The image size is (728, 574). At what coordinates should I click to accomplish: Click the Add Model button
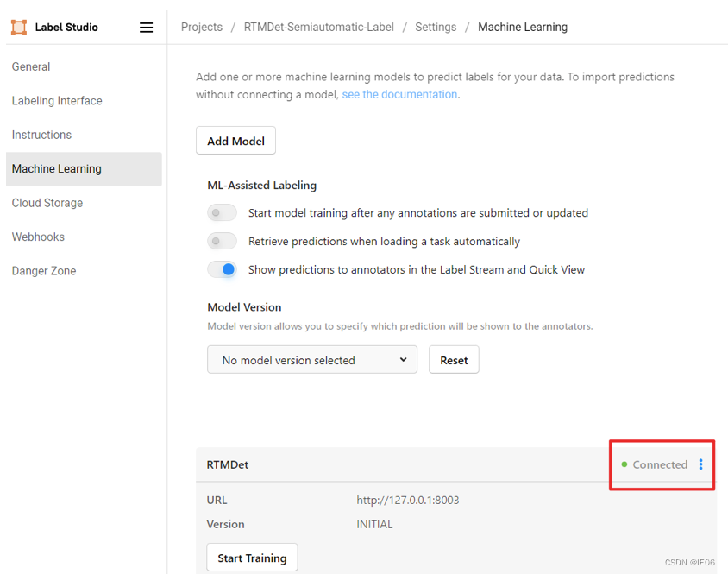[235, 141]
